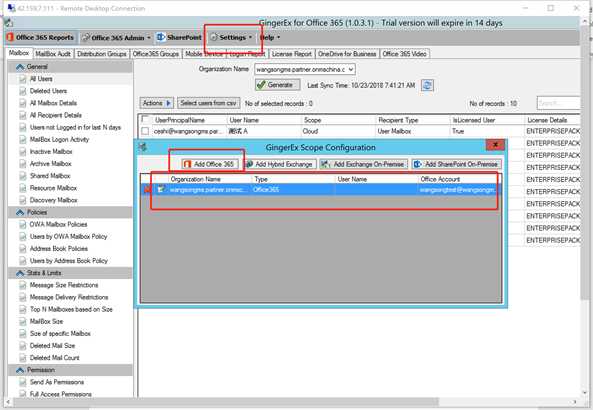Click the Resource Mailbox report icon
Screen dimensions: 593x410
23,188
